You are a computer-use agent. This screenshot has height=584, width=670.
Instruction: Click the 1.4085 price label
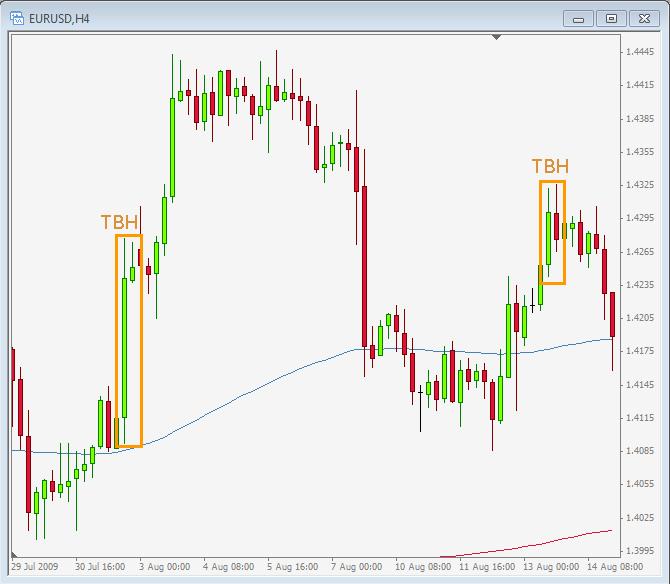tap(640, 451)
